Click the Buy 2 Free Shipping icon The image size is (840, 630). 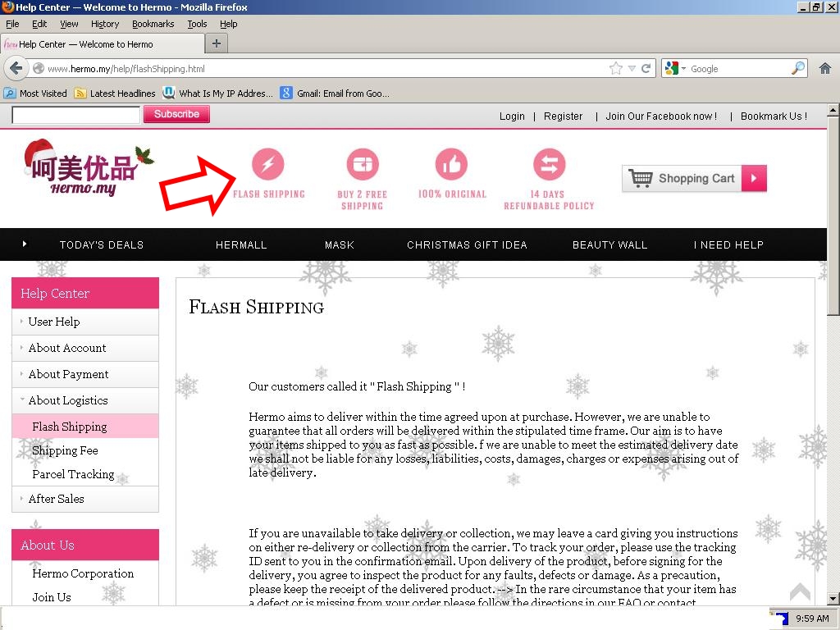pos(362,164)
